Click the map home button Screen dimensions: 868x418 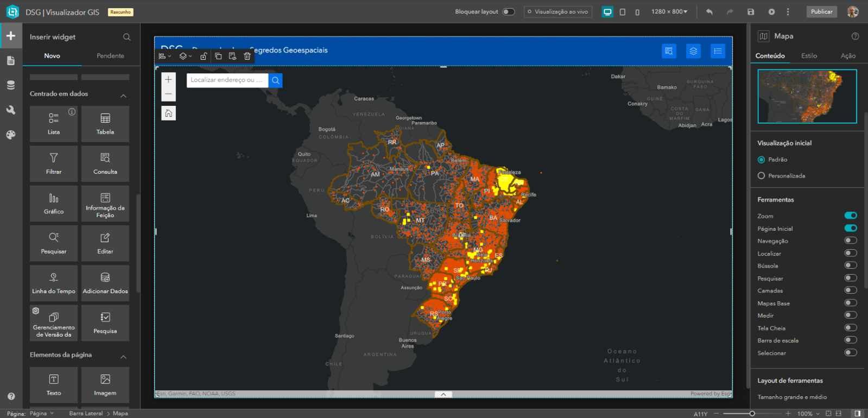(x=169, y=113)
